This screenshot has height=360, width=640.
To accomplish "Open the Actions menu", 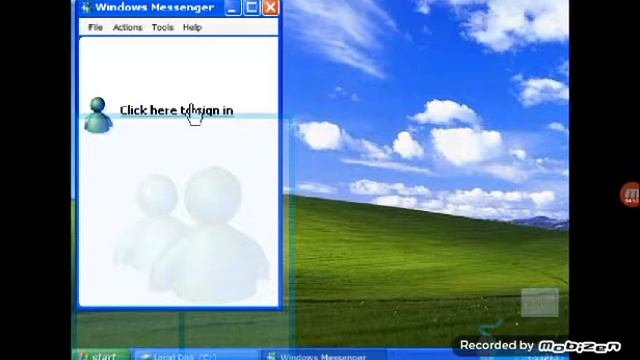I will pyautogui.click(x=127, y=27).
